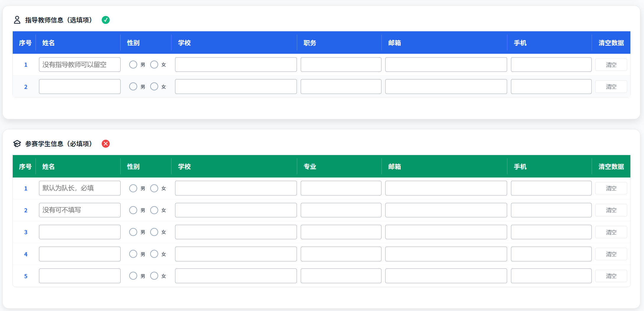Click the graduation cap icon beside 参赛学生信息
The height and width of the screenshot is (311, 644).
(17, 144)
